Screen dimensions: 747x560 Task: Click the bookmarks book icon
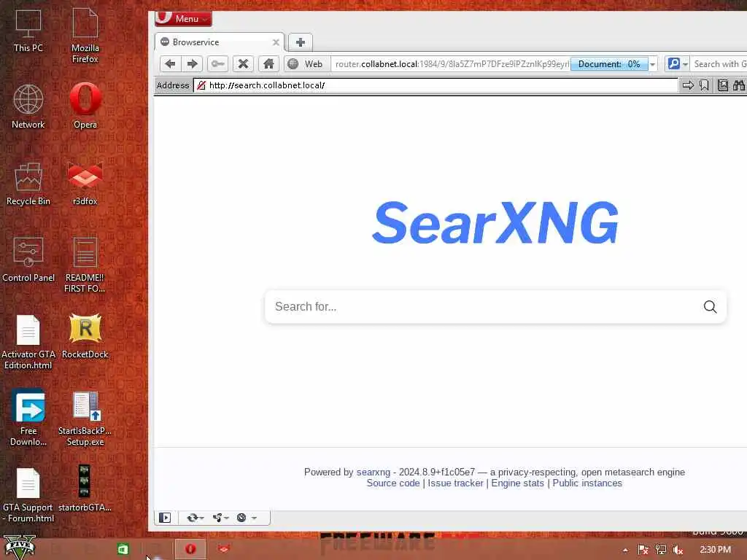(x=723, y=85)
